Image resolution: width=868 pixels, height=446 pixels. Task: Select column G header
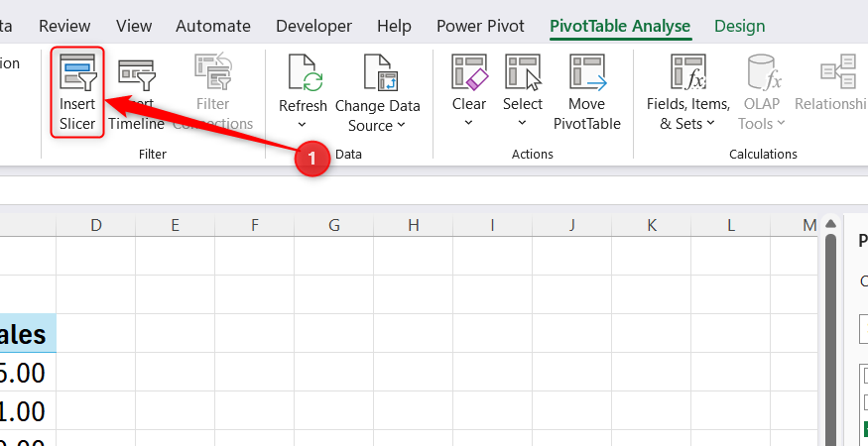click(x=333, y=225)
